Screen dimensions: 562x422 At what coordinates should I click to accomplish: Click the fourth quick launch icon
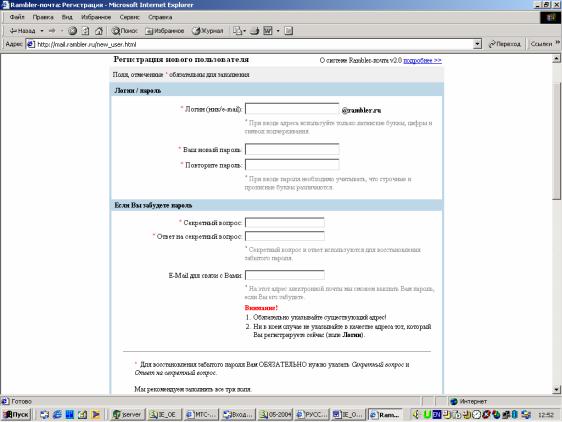point(82,415)
